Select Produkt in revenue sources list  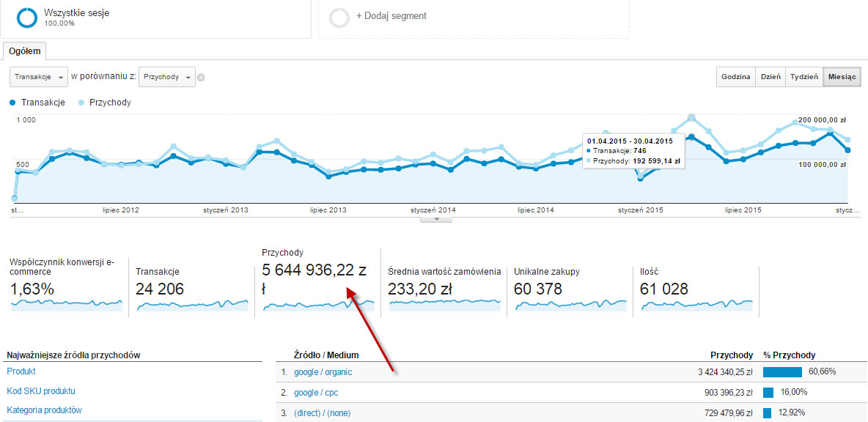coord(21,371)
